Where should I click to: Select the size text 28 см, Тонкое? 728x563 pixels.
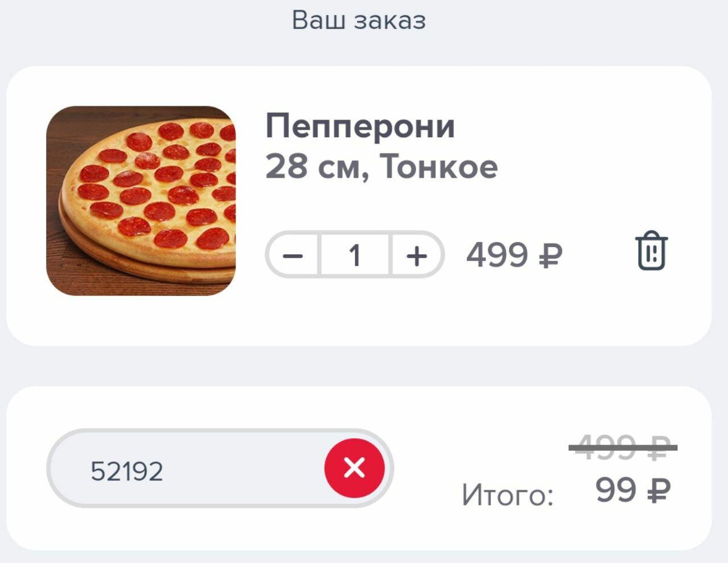pyautogui.click(x=382, y=167)
